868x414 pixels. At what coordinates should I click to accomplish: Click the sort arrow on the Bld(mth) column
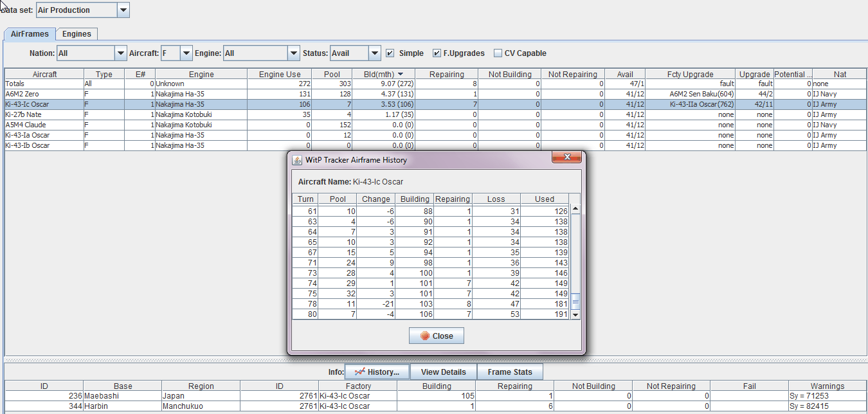click(401, 75)
